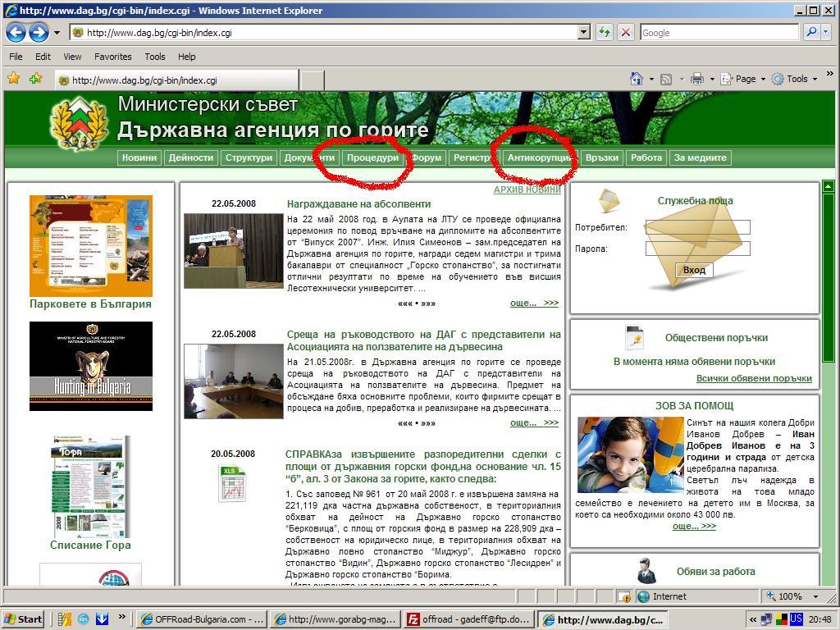Open the Структури navigation tab
Image resolution: width=840 pixels, height=630 pixels.
[x=249, y=157]
